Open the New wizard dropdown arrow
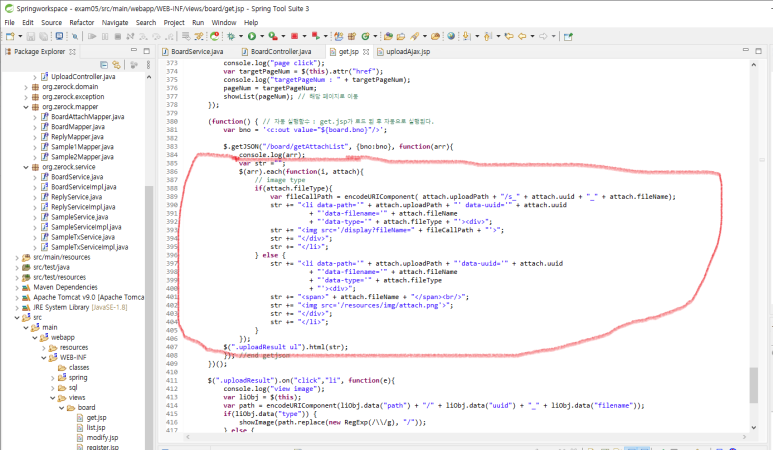This screenshot has height=450, width=773. pyautogui.click(x=20, y=36)
